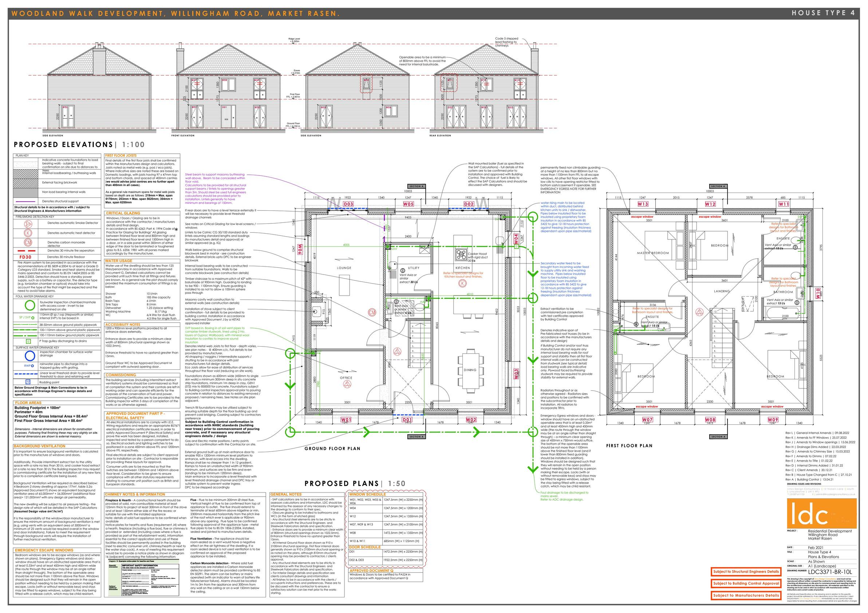Viewport: 868px width, 613px height.
Task: Click the 'PROPOSED ELEVATIONS | 1:100' heading
Action: pos(79,145)
